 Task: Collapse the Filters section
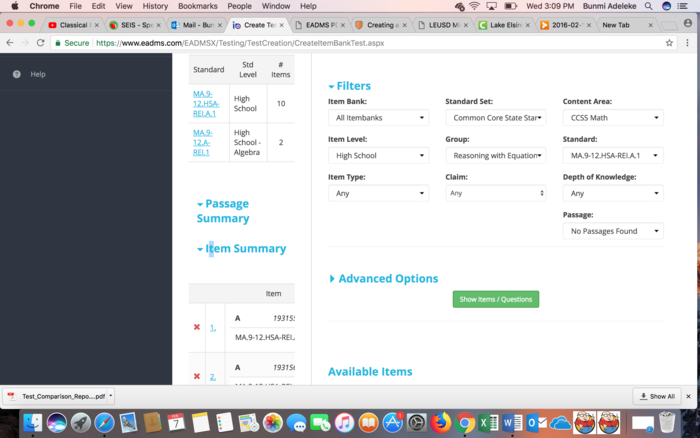click(x=349, y=86)
